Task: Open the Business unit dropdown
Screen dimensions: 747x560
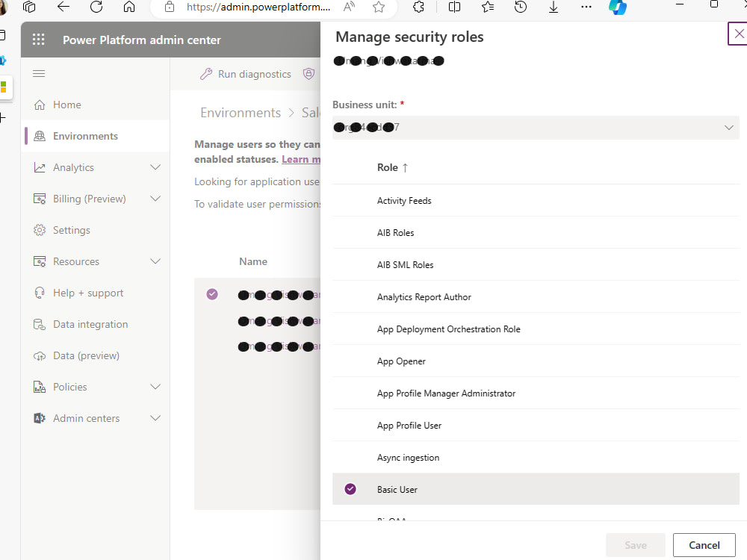Action: click(x=729, y=127)
